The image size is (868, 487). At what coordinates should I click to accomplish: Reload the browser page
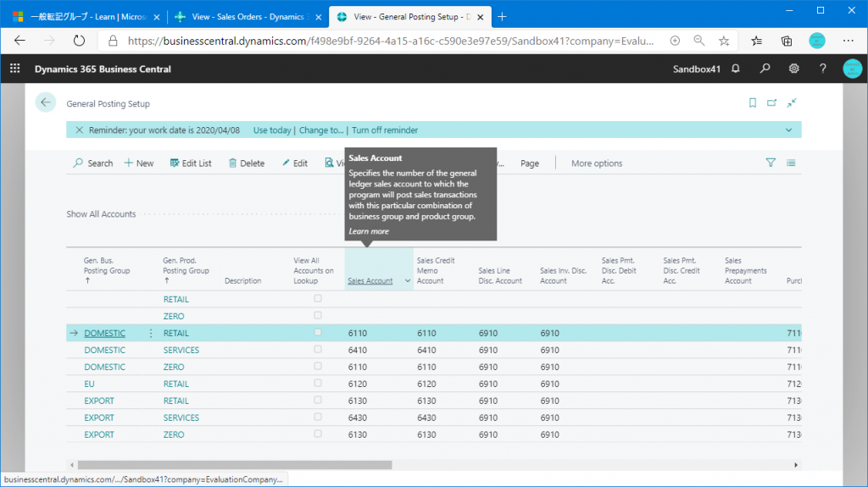pyautogui.click(x=79, y=41)
